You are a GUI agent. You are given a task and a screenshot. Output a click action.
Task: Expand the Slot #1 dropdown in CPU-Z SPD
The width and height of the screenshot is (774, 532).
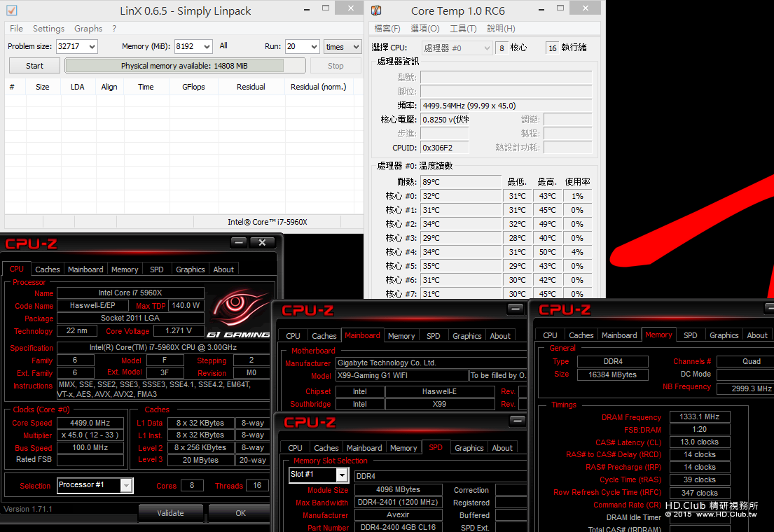[342, 475]
